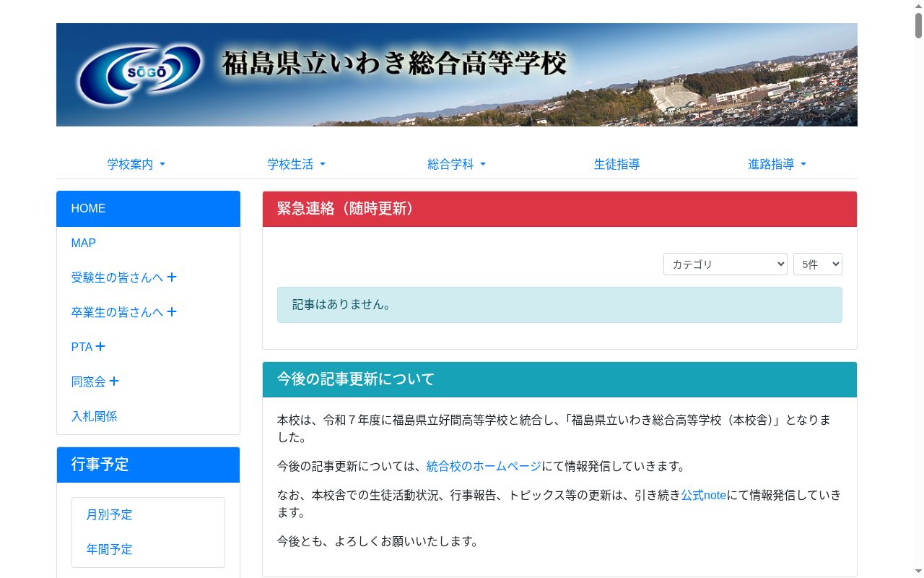
Task: Open the 総合学科 dropdown menu
Action: click(x=457, y=165)
